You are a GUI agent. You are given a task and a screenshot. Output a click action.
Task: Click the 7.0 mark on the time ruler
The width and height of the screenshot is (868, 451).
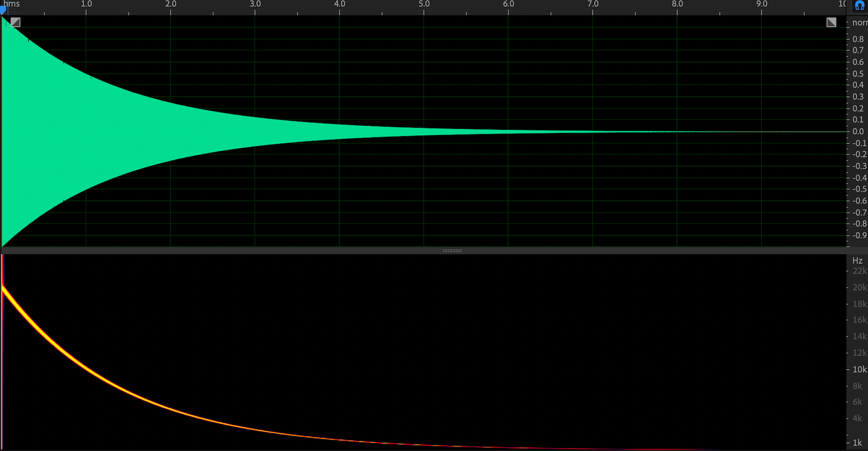click(x=593, y=4)
